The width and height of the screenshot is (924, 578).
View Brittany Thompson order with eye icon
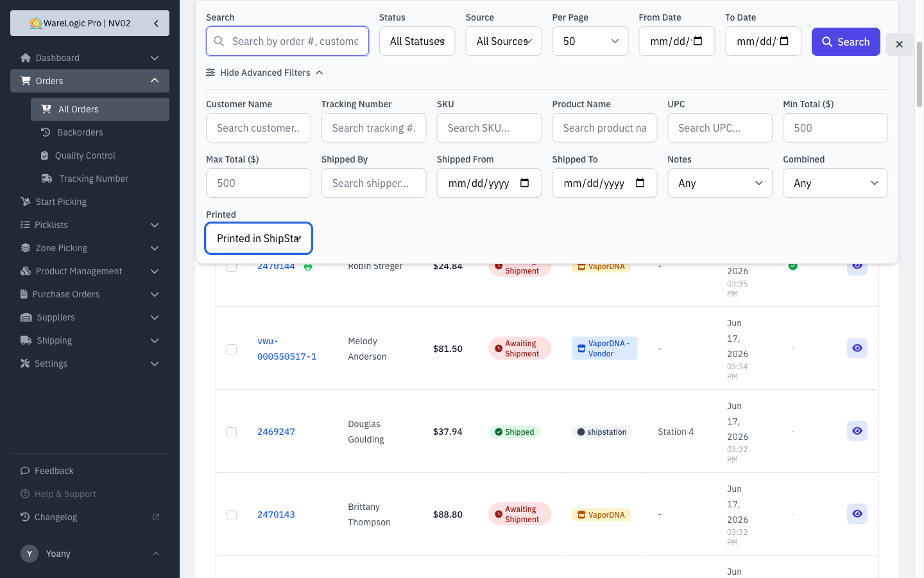tap(857, 514)
